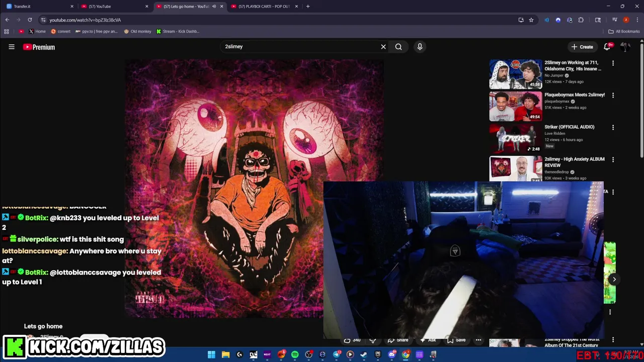The width and height of the screenshot is (644, 362).
Task: Open the Plaqueboymax channel name link
Action: click(x=557, y=101)
